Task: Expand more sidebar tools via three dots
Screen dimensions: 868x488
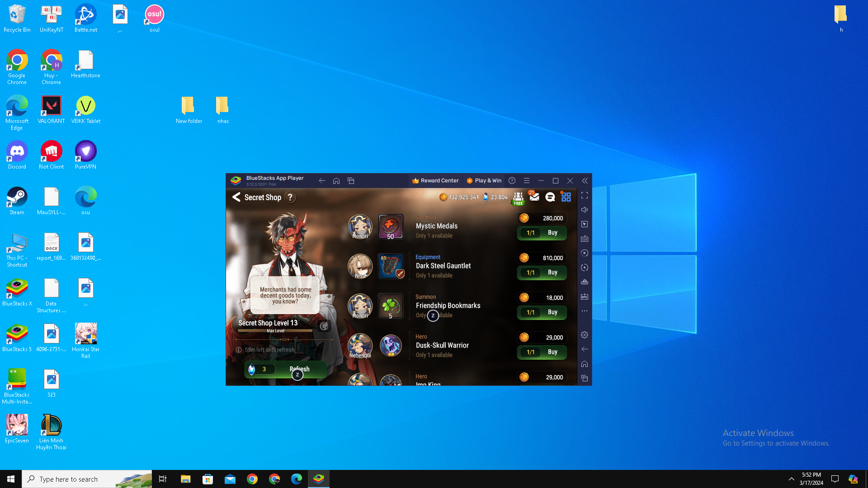Action: coord(585,311)
